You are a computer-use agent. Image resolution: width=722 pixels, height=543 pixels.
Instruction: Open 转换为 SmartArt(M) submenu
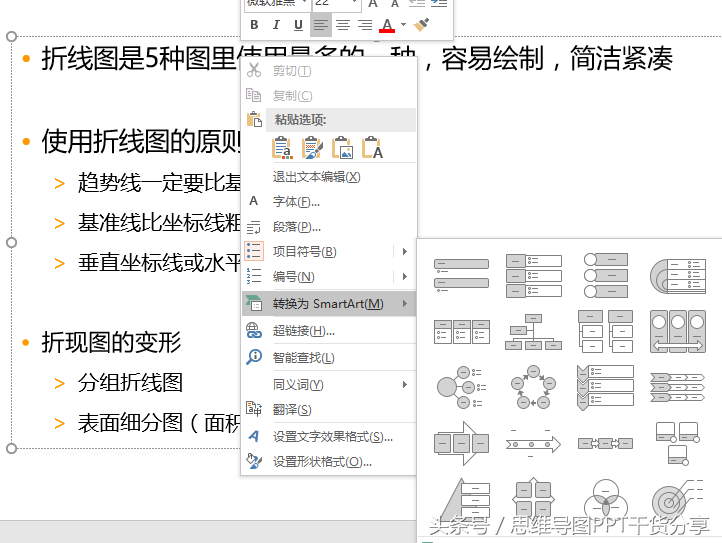click(x=329, y=304)
